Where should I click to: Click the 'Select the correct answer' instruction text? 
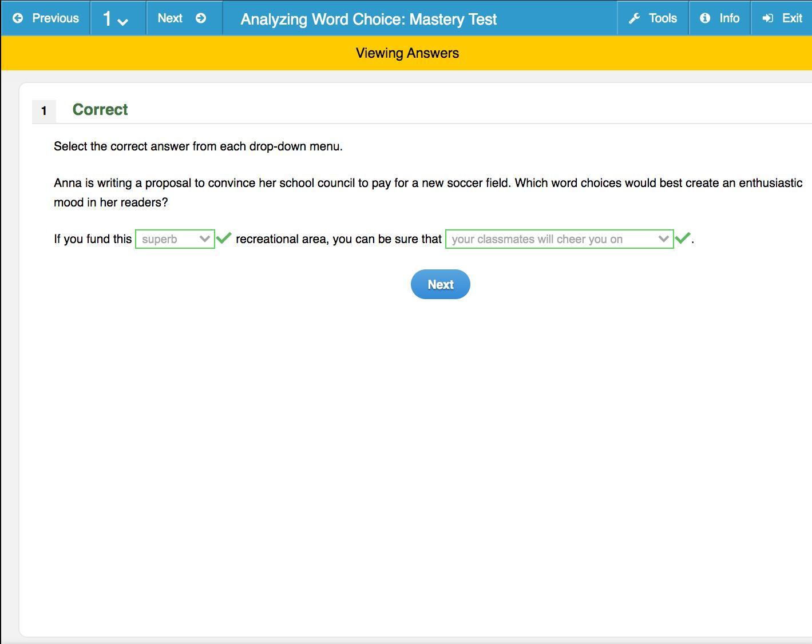[x=198, y=146]
